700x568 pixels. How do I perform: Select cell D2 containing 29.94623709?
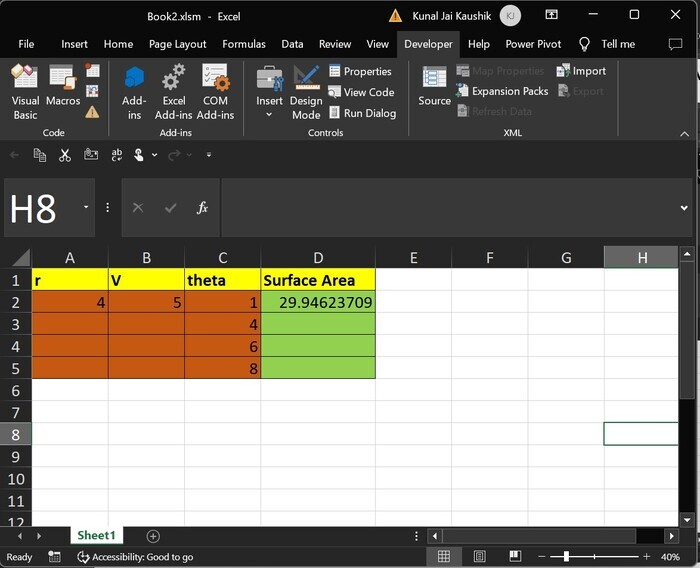coord(318,302)
